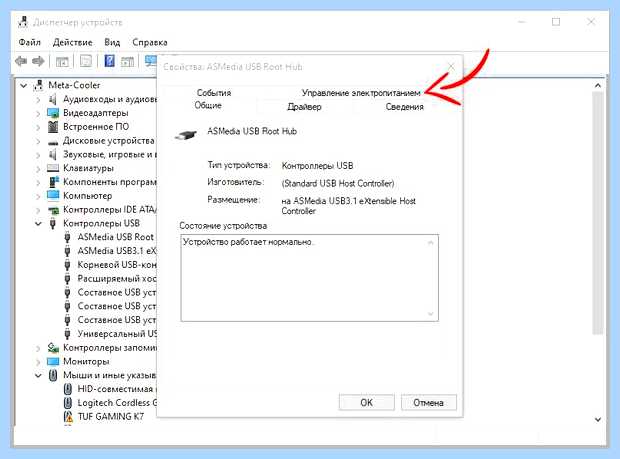Image resolution: width=620 pixels, height=459 pixels.
Task: Click the Клавиатуры keyboard icon
Action: tap(53, 168)
